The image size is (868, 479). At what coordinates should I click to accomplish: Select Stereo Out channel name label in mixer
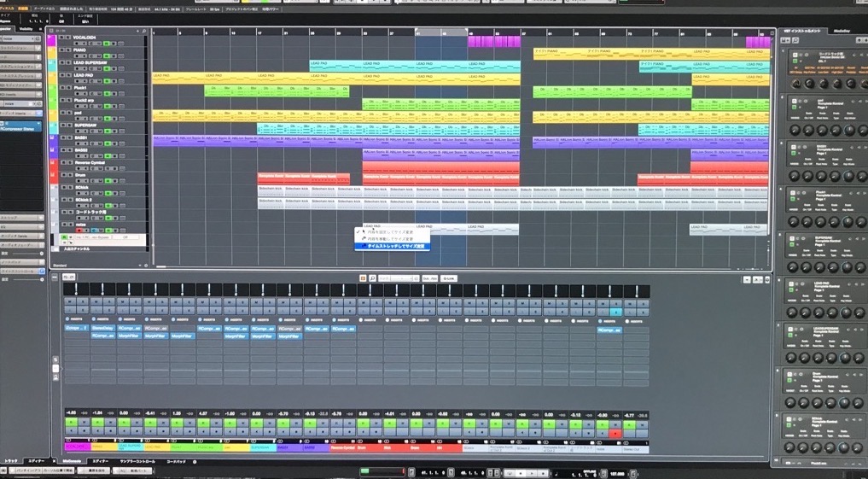coord(636,448)
